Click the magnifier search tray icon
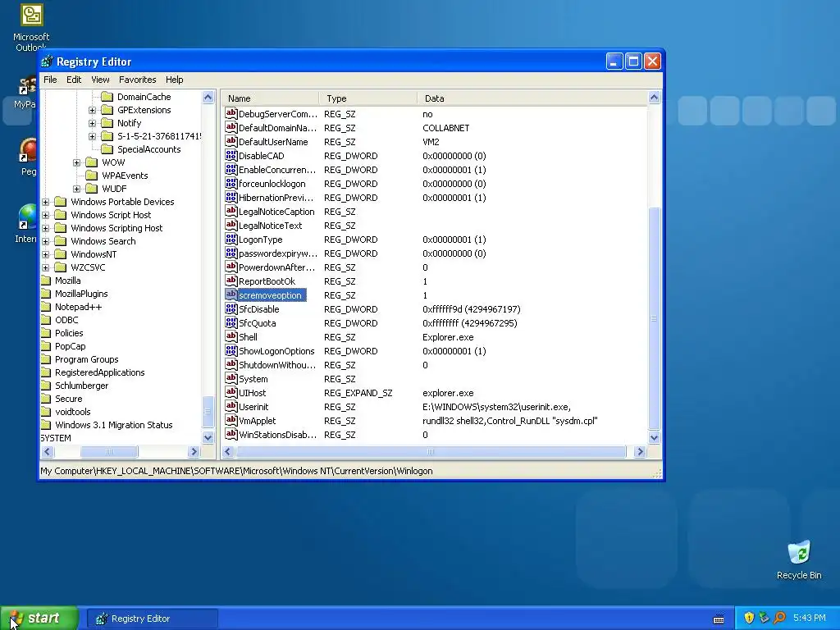 click(779, 618)
